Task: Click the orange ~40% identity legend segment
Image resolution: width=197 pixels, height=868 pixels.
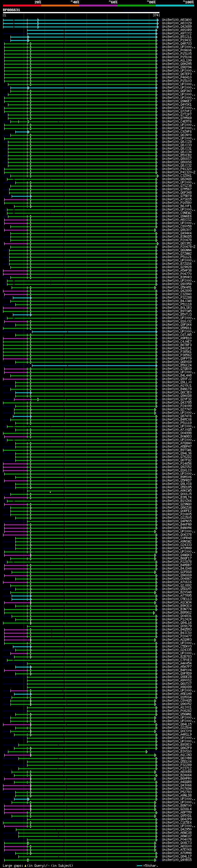Action: (x=60, y=6)
